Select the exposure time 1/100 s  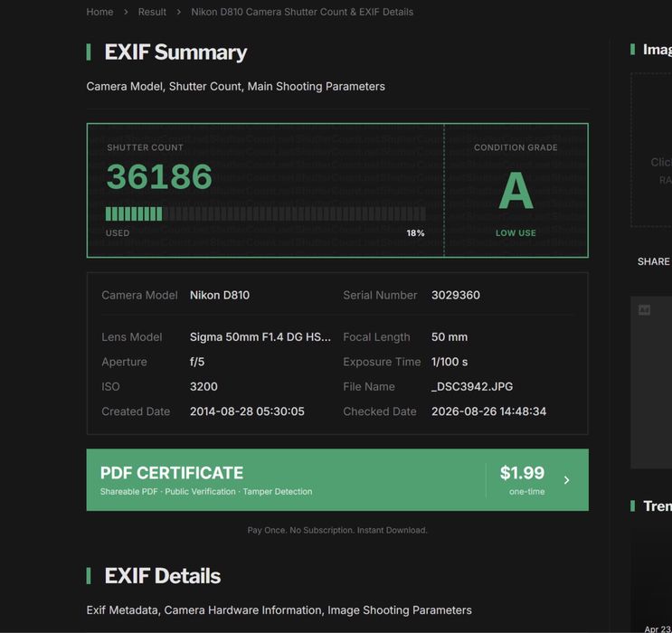450,362
